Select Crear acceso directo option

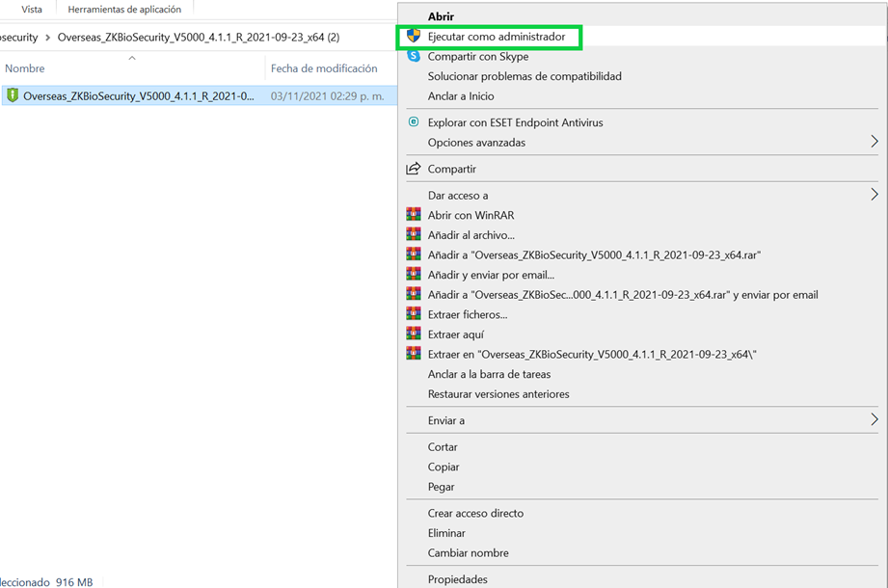pyautogui.click(x=475, y=514)
